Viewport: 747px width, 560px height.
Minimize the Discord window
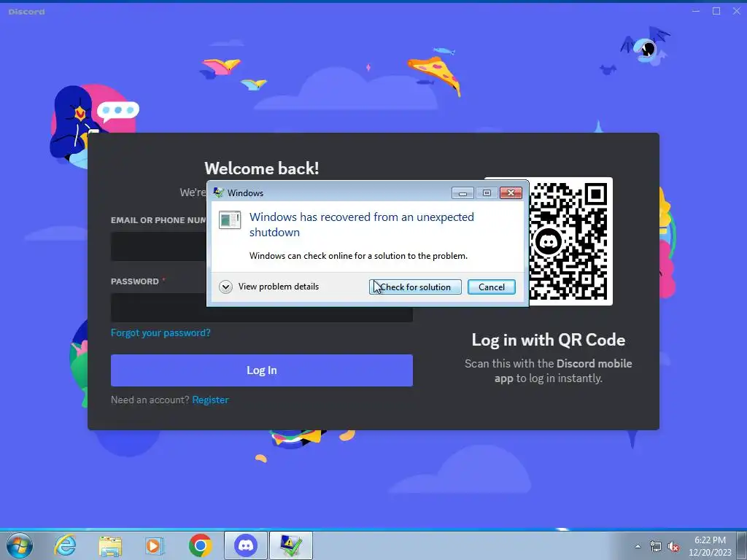coord(696,11)
